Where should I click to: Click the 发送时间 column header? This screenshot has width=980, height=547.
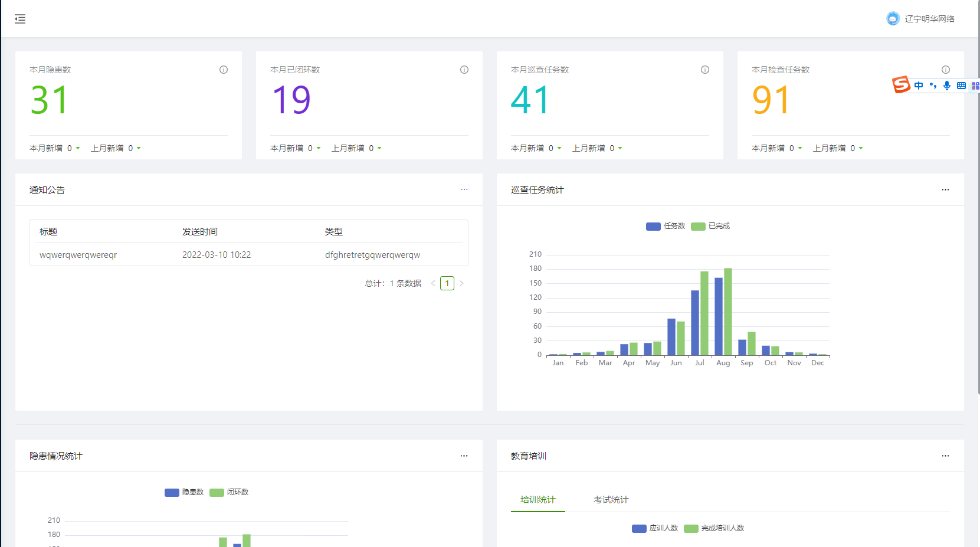coord(200,231)
